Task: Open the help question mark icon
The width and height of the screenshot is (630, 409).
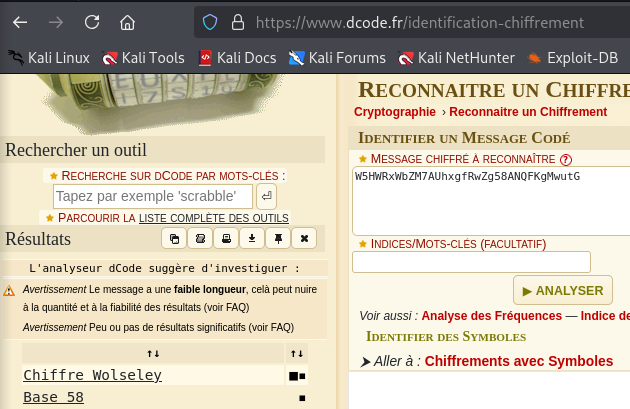Action: [x=566, y=160]
